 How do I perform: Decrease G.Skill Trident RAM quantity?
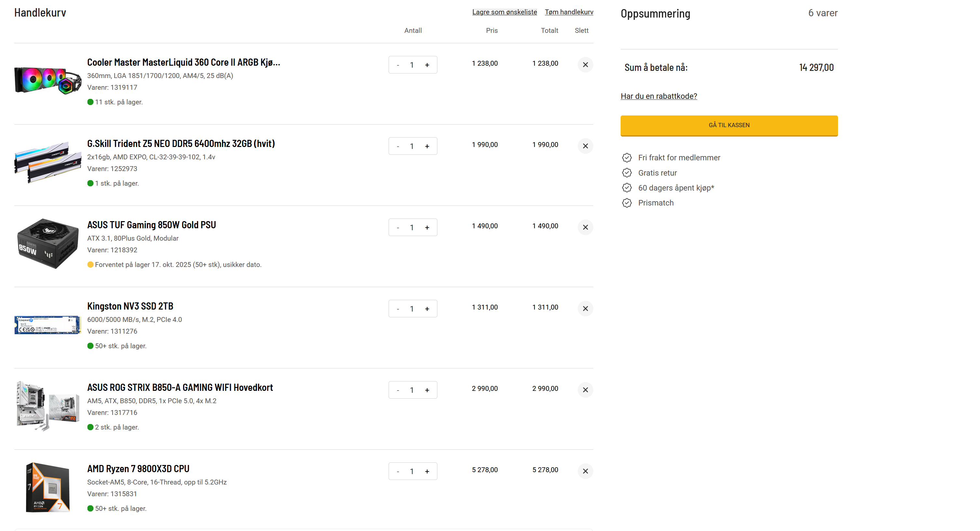pos(398,147)
